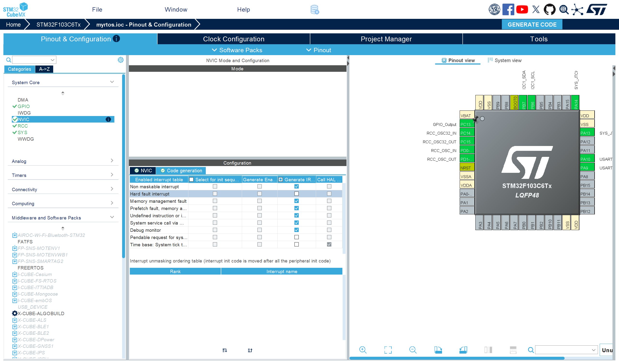The width and height of the screenshot is (619, 364).
Task: Zoom out on the pinout view
Action: (x=413, y=350)
